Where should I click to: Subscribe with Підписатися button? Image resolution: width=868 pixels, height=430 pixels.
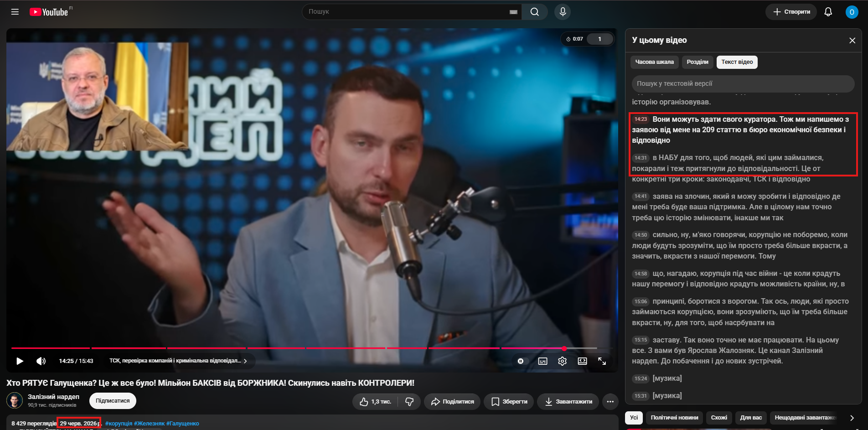coord(113,401)
